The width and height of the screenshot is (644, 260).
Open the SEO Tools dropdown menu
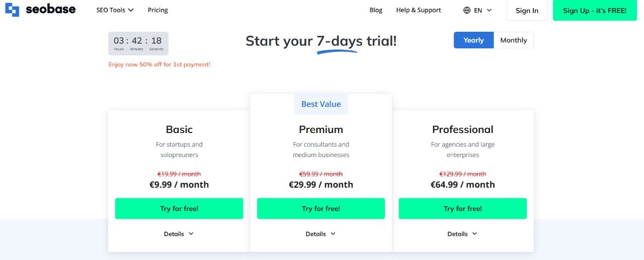115,10
